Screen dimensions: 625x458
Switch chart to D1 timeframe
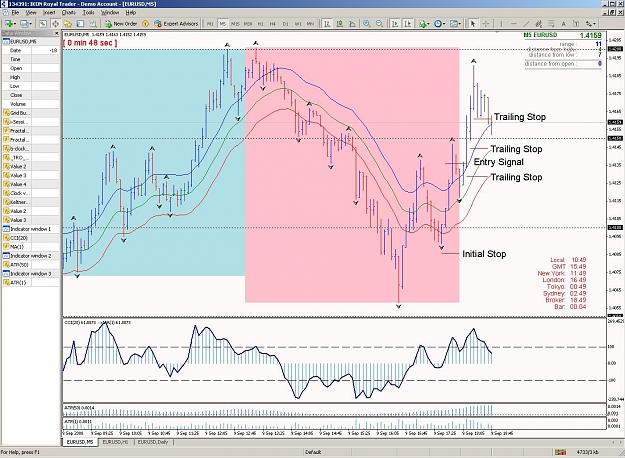[x=285, y=24]
